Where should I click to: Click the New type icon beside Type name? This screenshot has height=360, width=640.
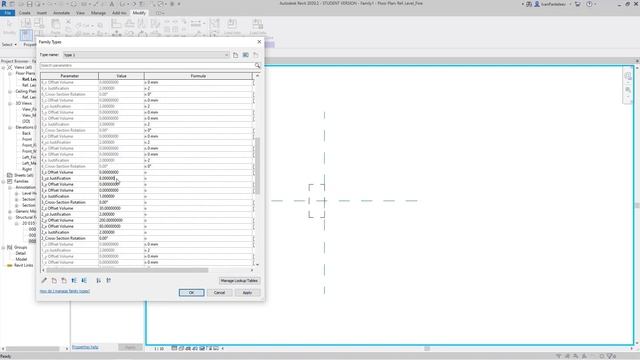click(236, 55)
